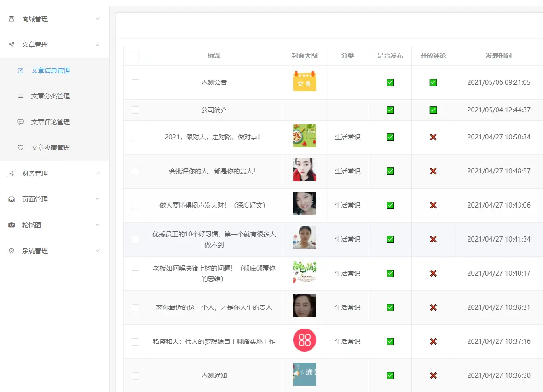This screenshot has height=392, width=543.
Task: Expand the 页面管理 submenu arrow
Action: tap(98, 199)
